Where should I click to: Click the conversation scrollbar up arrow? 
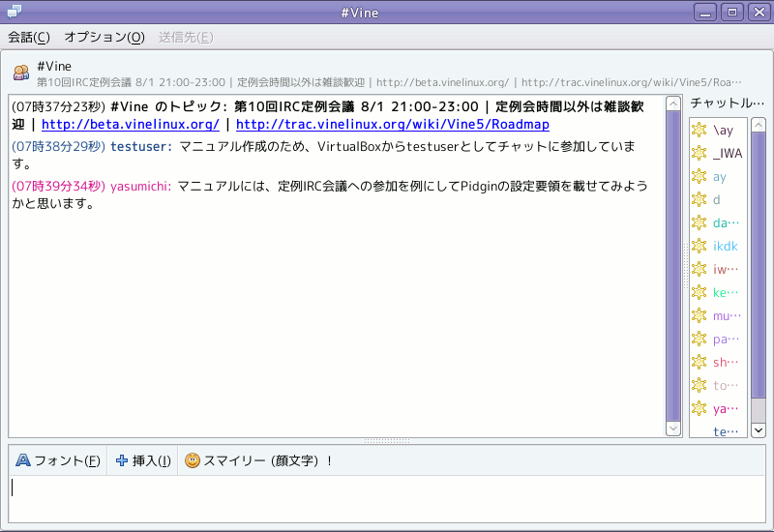tap(672, 103)
